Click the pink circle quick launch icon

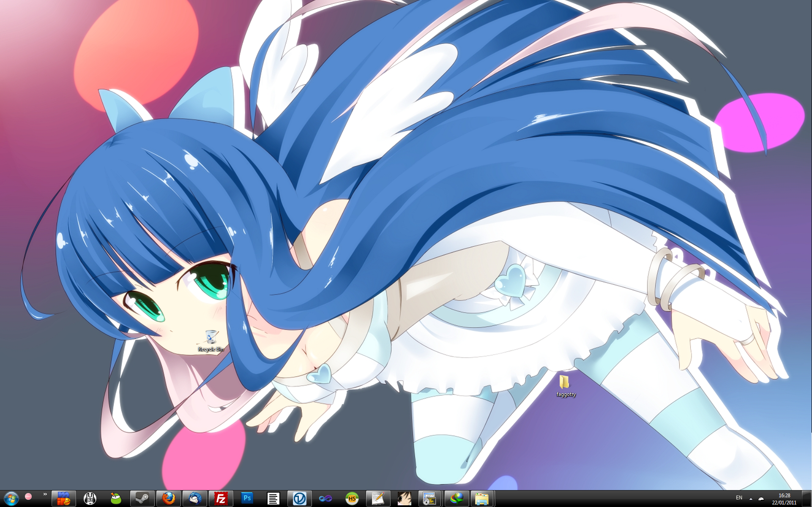[x=28, y=496]
